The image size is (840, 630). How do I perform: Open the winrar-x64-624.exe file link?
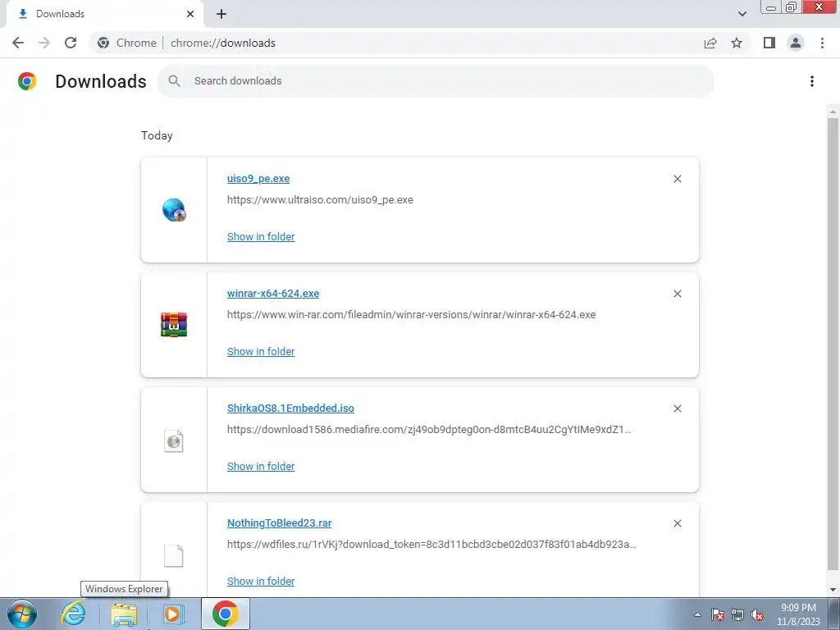pyautogui.click(x=272, y=293)
